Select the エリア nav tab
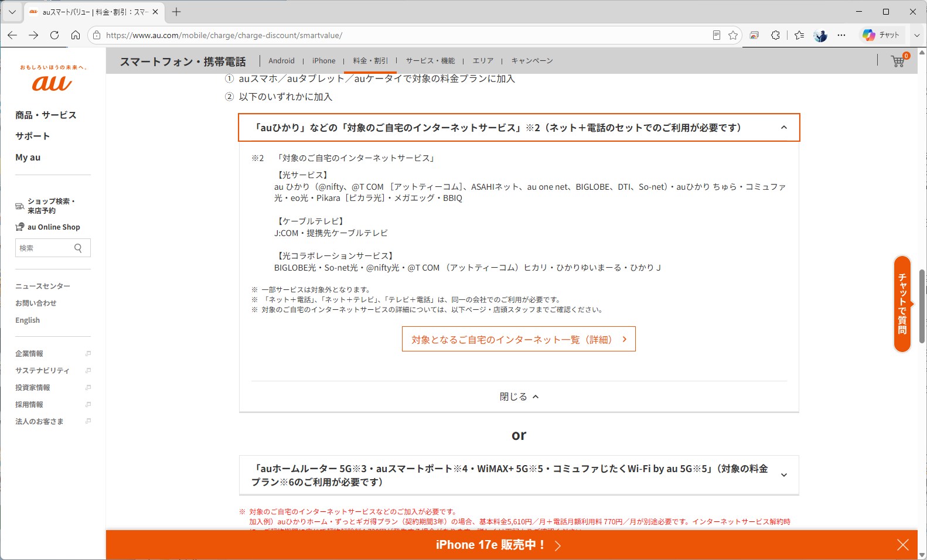This screenshot has height=560, width=927. click(x=483, y=60)
